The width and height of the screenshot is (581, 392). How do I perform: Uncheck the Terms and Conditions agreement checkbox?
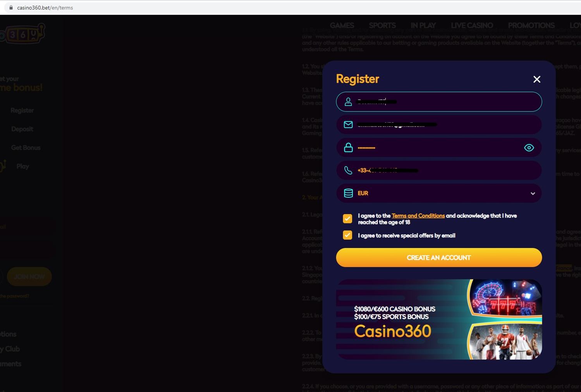tap(347, 219)
